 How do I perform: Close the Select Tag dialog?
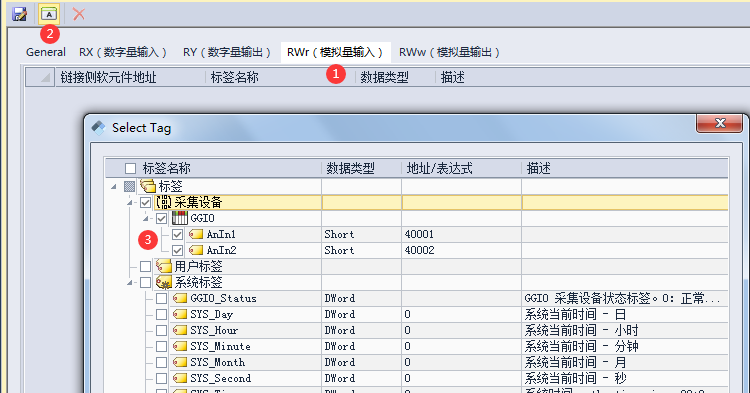[720, 123]
